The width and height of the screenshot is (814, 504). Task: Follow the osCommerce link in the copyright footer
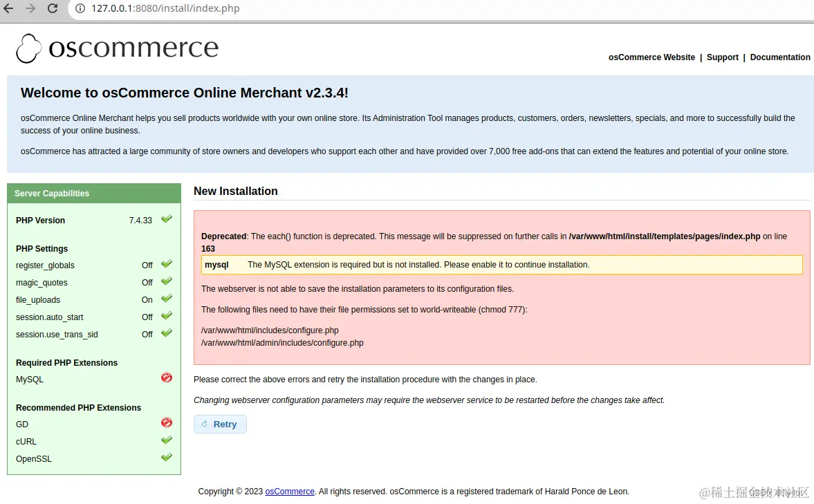[x=290, y=491]
